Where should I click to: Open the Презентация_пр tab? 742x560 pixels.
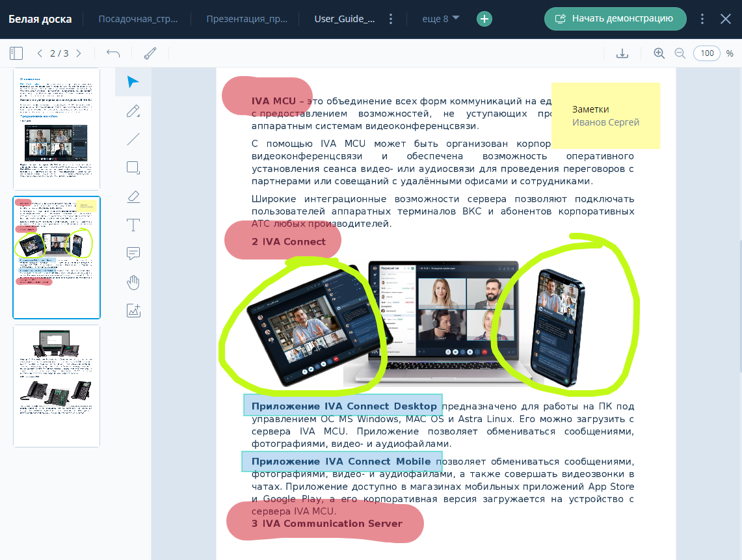(x=245, y=19)
